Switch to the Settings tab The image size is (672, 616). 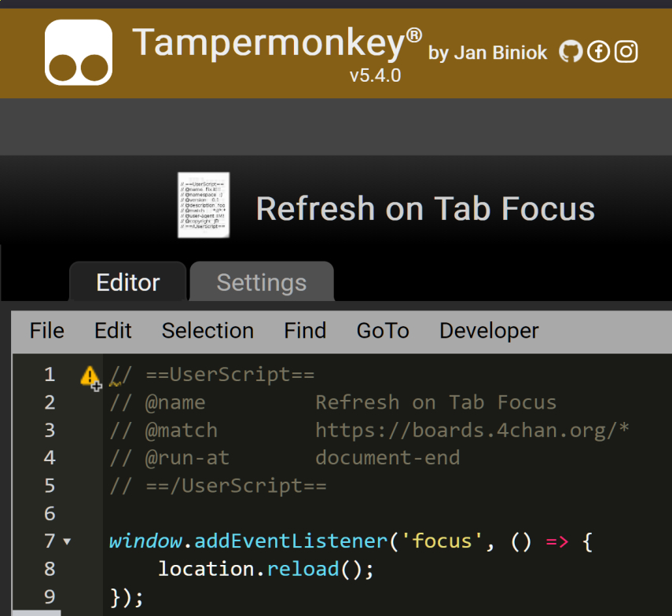pyautogui.click(x=262, y=282)
